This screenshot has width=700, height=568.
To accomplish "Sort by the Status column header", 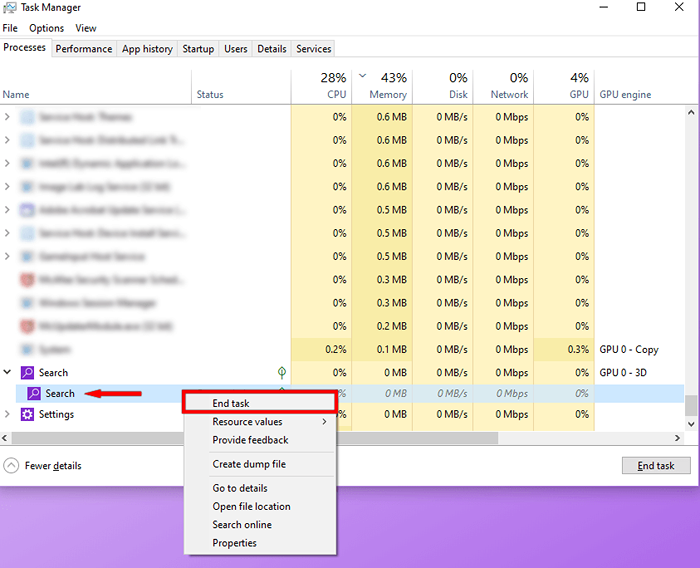I will (241, 87).
